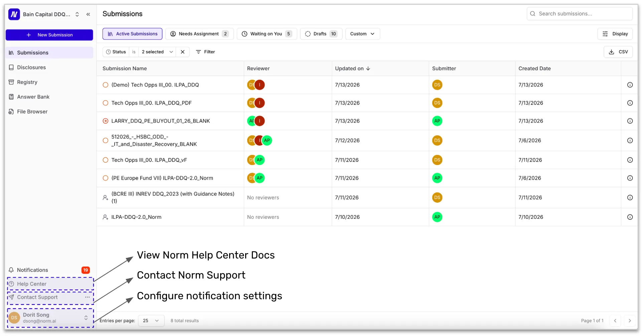The height and width of the screenshot is (336, 644).
Task: Sort by Updated on column
Action: pos(352,68)
